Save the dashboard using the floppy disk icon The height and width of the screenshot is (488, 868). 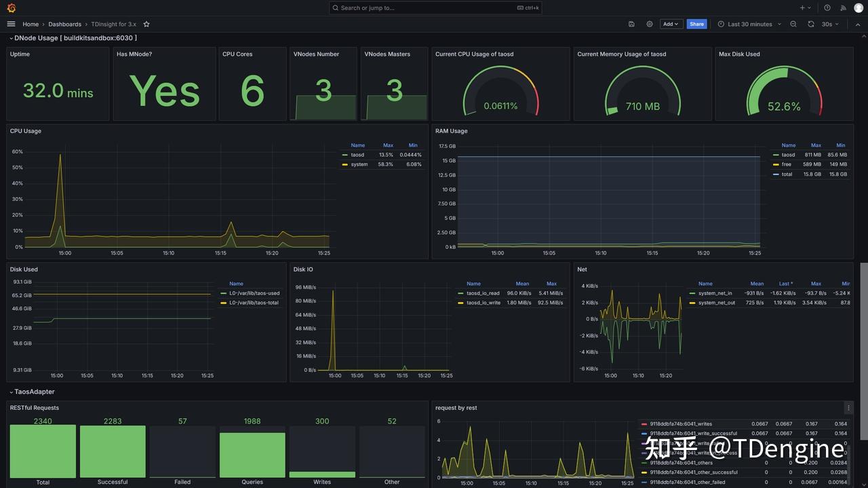631,24
